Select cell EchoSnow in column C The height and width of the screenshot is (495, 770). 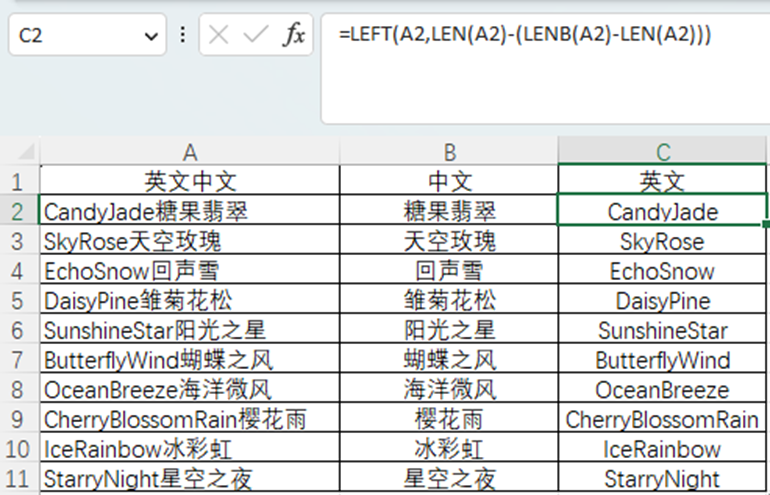[662, 270]
